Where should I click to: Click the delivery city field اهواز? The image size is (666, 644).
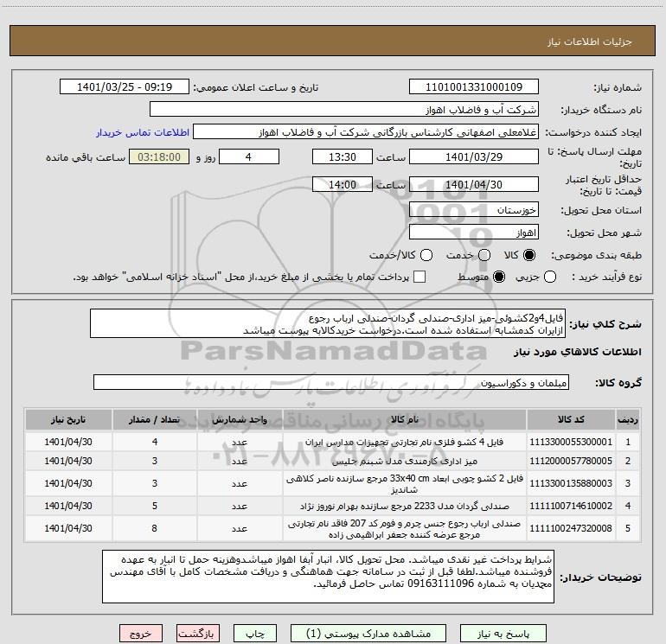click(x=474, y=233)
